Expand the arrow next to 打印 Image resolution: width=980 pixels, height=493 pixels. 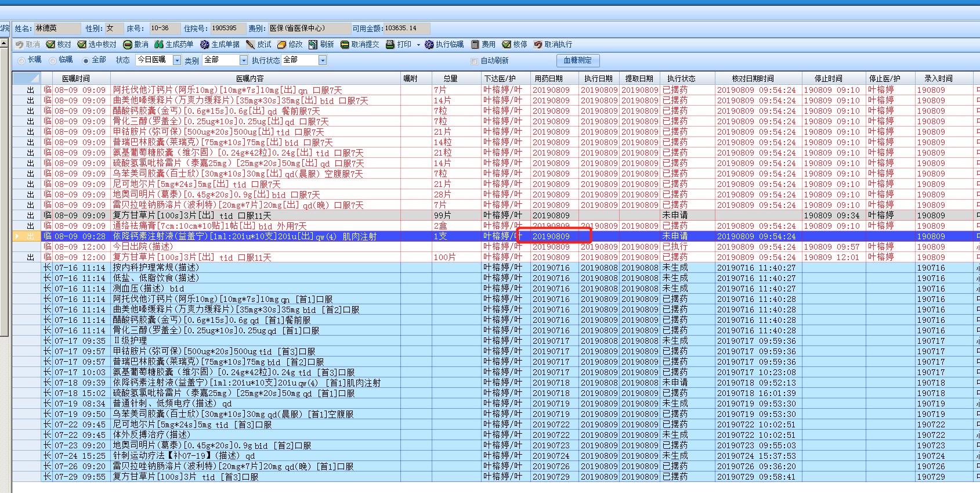click(418, 45)
